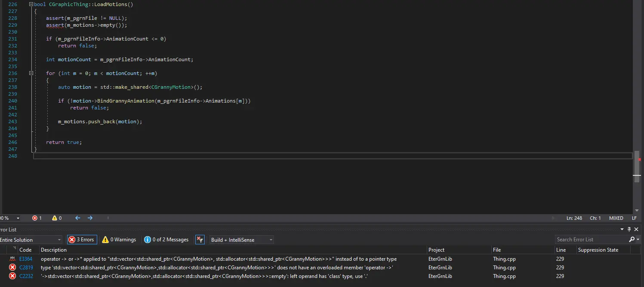Screen dimensions: 644x287
Task: Navigate to the previous issue arrow
Action: 78,218
